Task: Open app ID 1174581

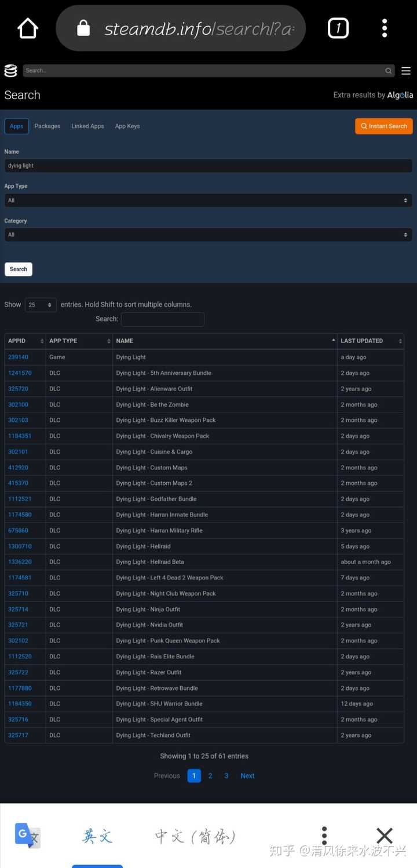Action: click(20, 578)
